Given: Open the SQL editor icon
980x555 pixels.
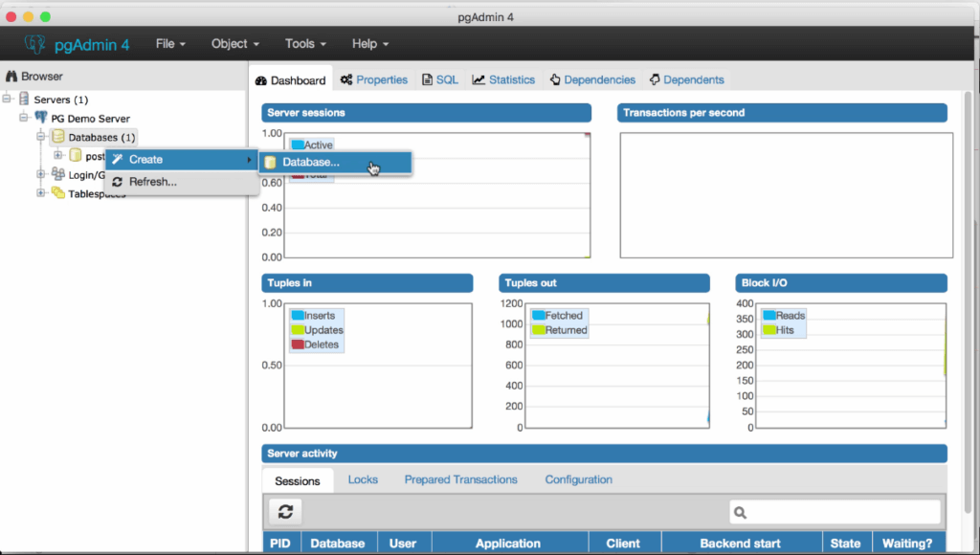Looking at the screenshot, I should pyautogui.click(x=429, y=79).
